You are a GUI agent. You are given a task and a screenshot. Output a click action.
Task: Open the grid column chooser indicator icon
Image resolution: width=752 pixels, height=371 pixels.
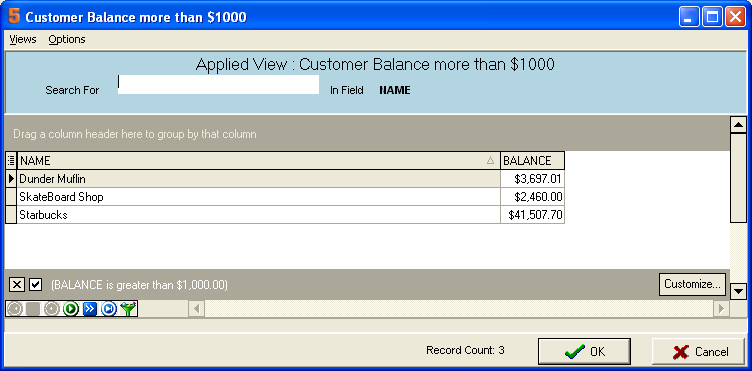click(12, 161)
